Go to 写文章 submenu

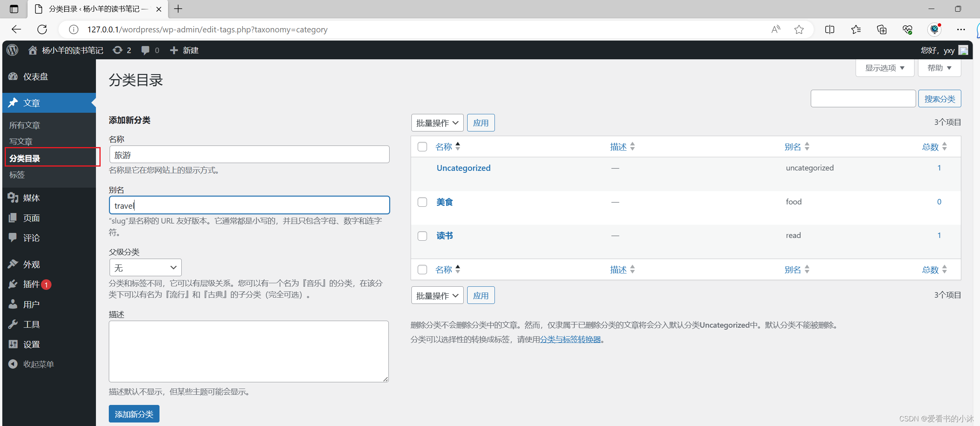coord(21,142)
